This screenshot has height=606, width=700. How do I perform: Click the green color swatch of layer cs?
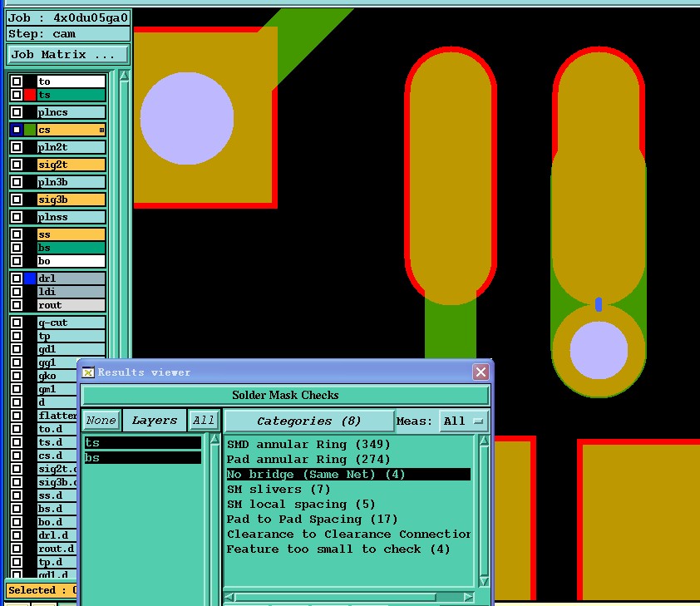[x=30, y=130]
